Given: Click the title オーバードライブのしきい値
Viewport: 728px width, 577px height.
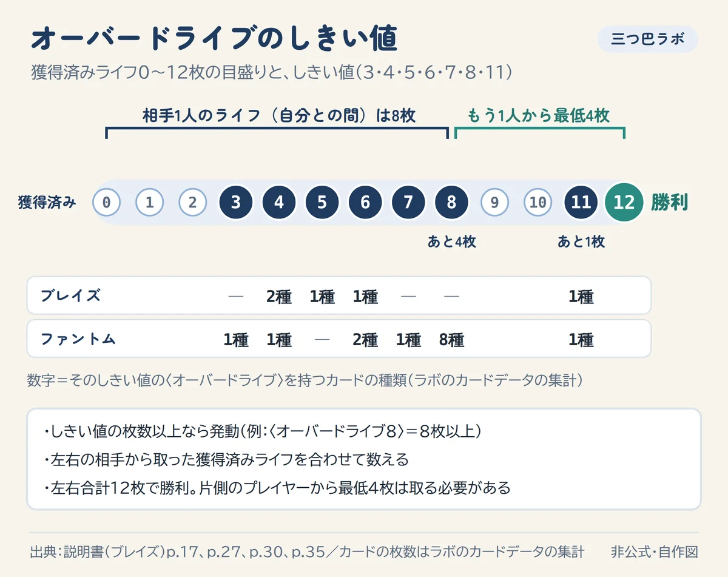Looking at the screenshot, I should [214, 39].
